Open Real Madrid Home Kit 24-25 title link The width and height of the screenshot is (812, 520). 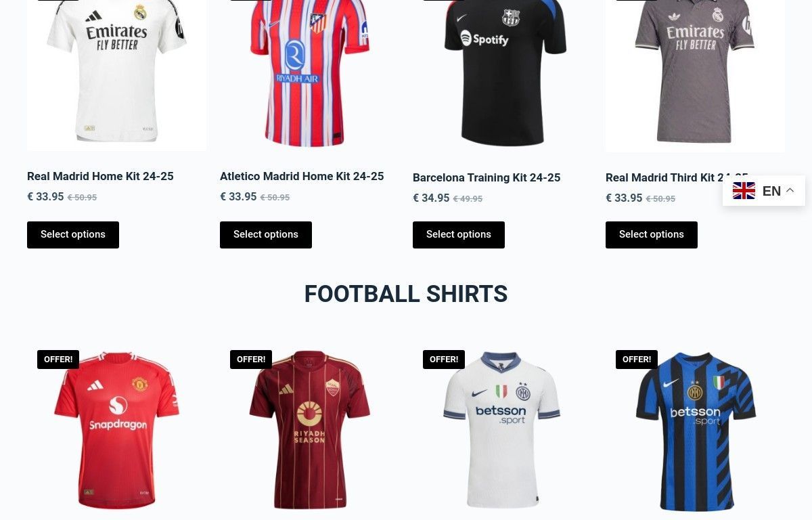100,176
